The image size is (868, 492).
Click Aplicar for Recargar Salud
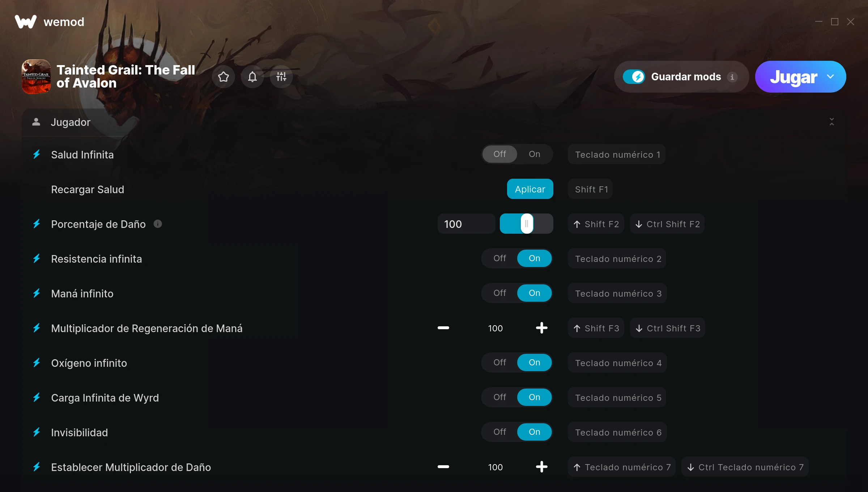click(530, 189)
